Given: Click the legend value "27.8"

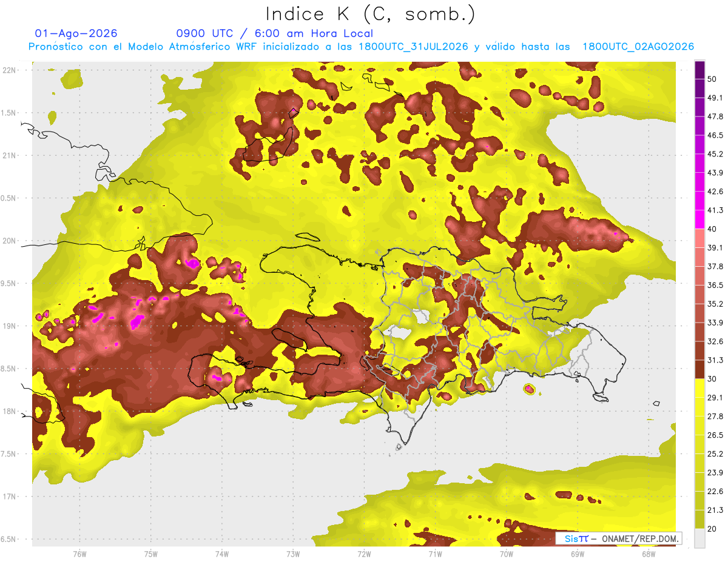Looking at the screenshot, I should (x=715, y=416).
